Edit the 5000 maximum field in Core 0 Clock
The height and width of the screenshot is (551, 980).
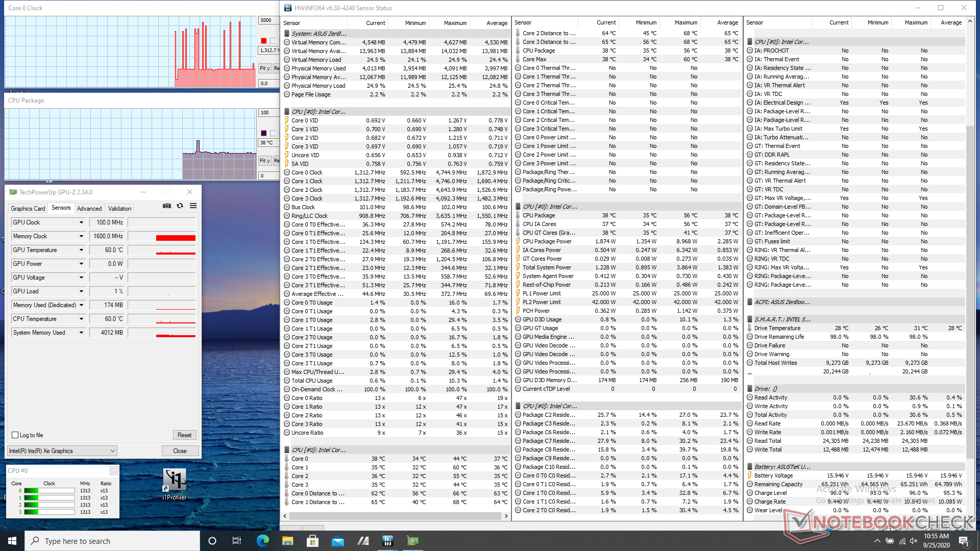[268, 20]
